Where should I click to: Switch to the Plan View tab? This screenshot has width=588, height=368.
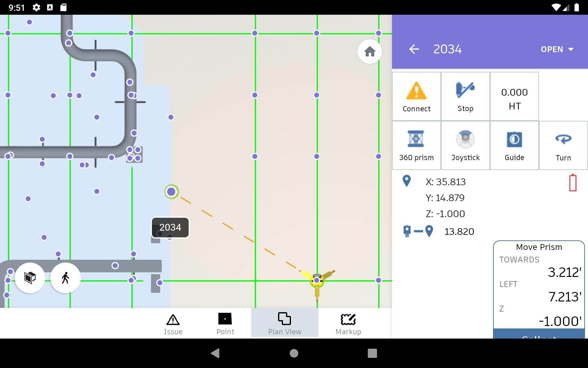[x=285, y=323]
